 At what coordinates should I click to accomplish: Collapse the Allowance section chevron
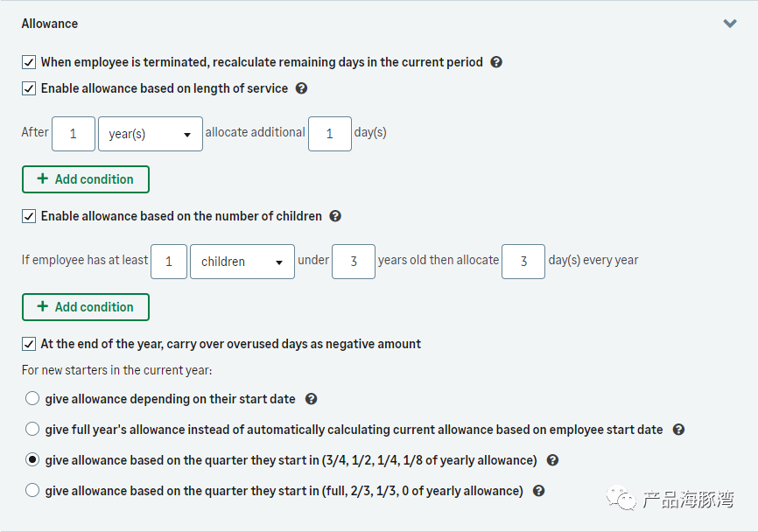point(730,24)
